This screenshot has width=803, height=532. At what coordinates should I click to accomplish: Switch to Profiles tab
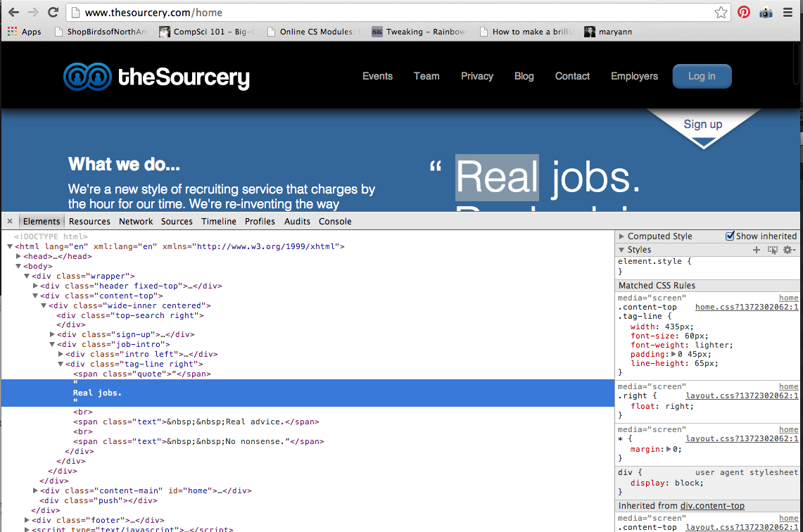point(260,221)
